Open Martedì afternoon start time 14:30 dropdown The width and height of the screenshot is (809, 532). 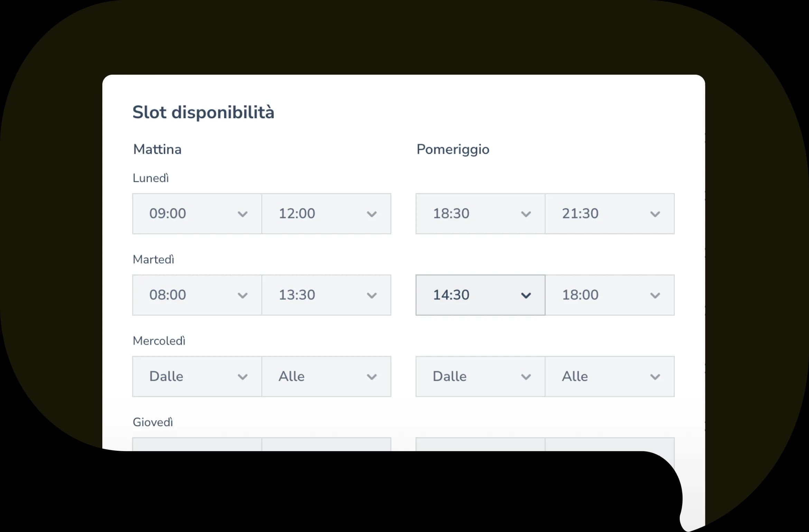pyautogui.click(x=480, y=295)
